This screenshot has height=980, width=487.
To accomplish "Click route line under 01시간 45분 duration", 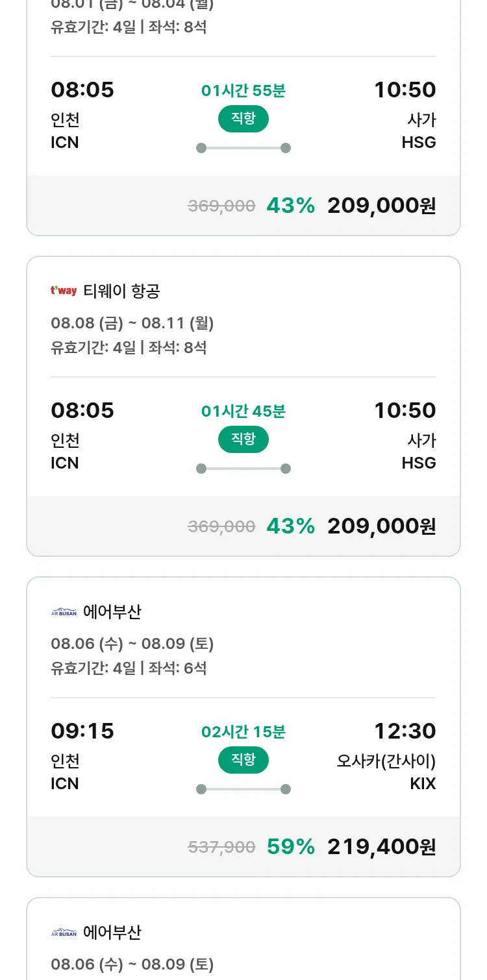I will click(243, 469).
